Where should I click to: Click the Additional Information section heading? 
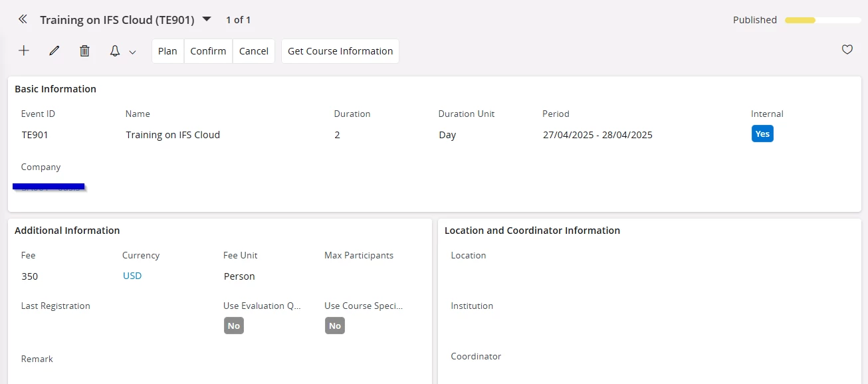coord(67,231)
